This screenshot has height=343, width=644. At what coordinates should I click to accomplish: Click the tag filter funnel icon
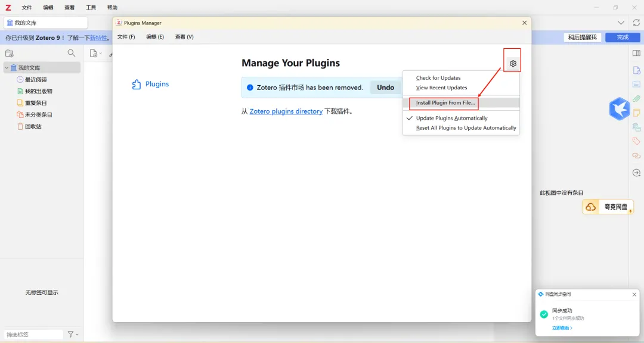point(70,335)
